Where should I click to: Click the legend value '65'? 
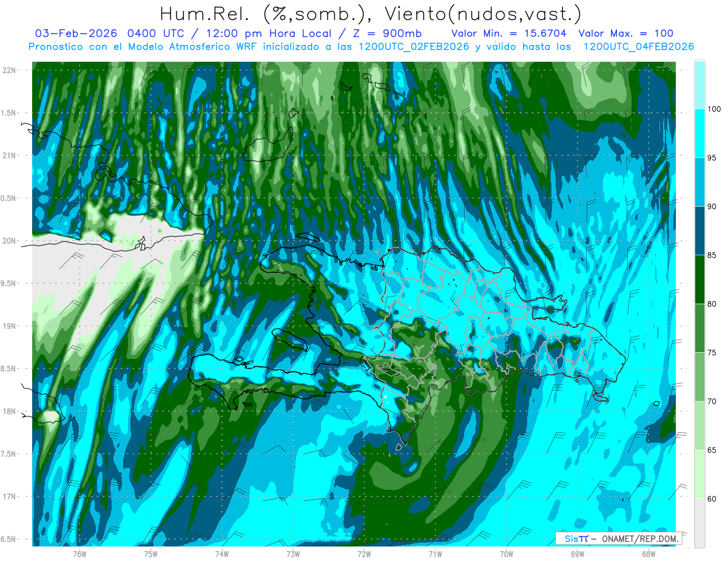[x=713, y=450]
